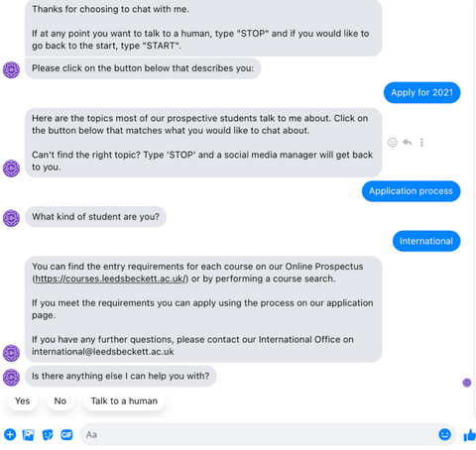Open the plus more-actions icon

(x=10, y=434)
